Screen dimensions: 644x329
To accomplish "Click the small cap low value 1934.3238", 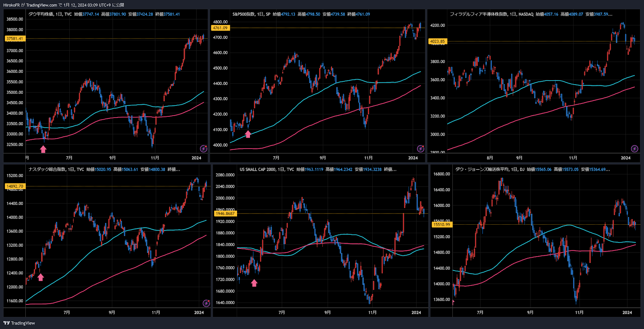I will coord(372,169).
